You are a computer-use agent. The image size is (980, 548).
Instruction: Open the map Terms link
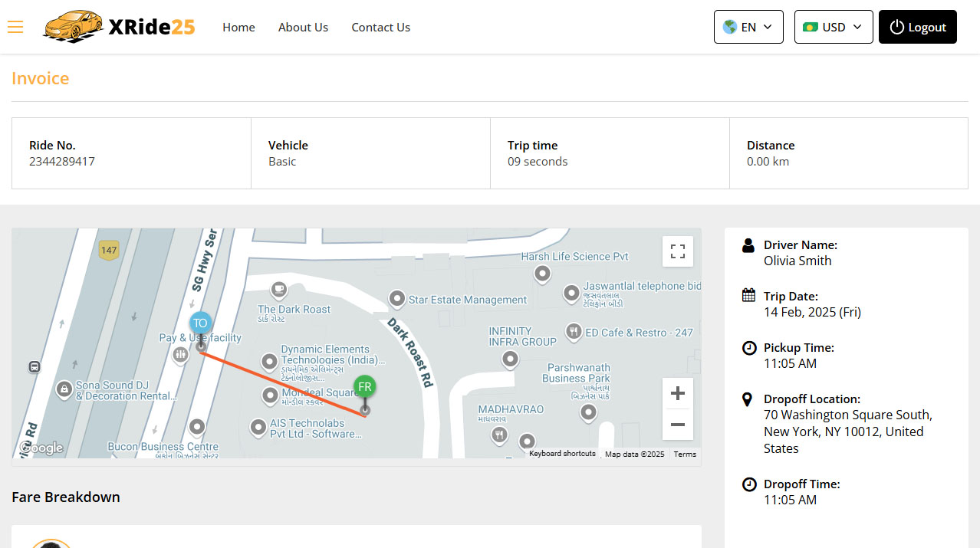coord(685,454)
